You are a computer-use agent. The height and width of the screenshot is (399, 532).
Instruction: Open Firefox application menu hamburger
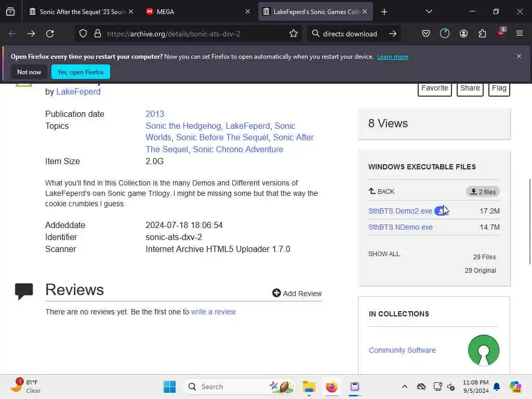click(520, 34)
